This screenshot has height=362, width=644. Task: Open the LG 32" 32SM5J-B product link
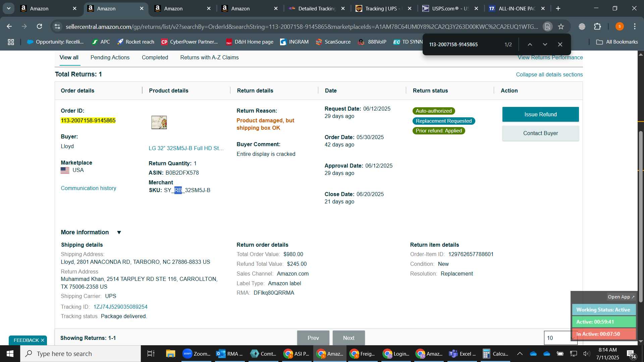[186, 148]
